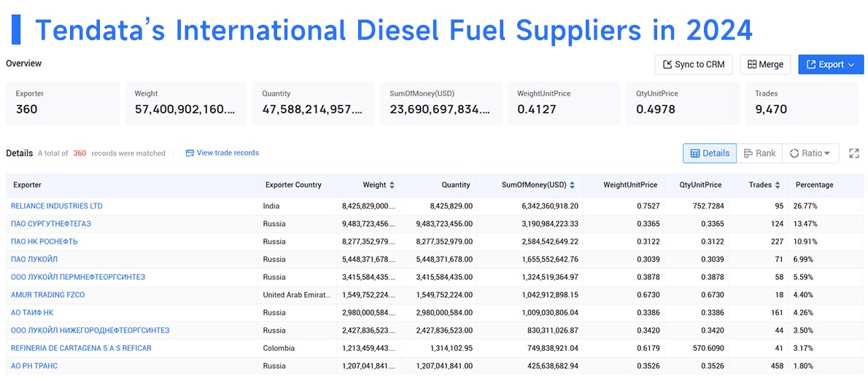868x380 pixels.
Task: Click the WeightUnitPrice 0.4127 card
Action: (x=565, y=103)
